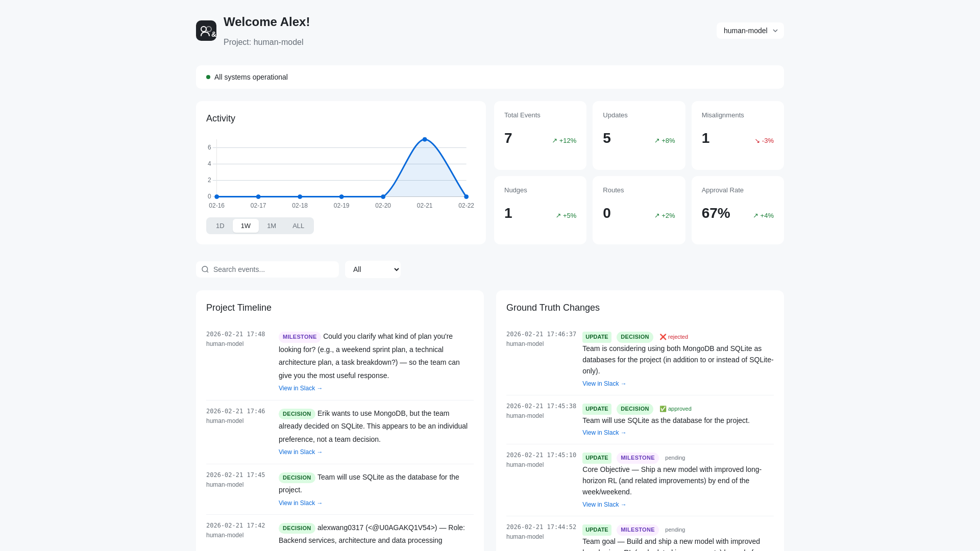Click the 02-20 data point on Activity chart
The height and width of the screenshot is (551, 980).
[x=383, y=196]
